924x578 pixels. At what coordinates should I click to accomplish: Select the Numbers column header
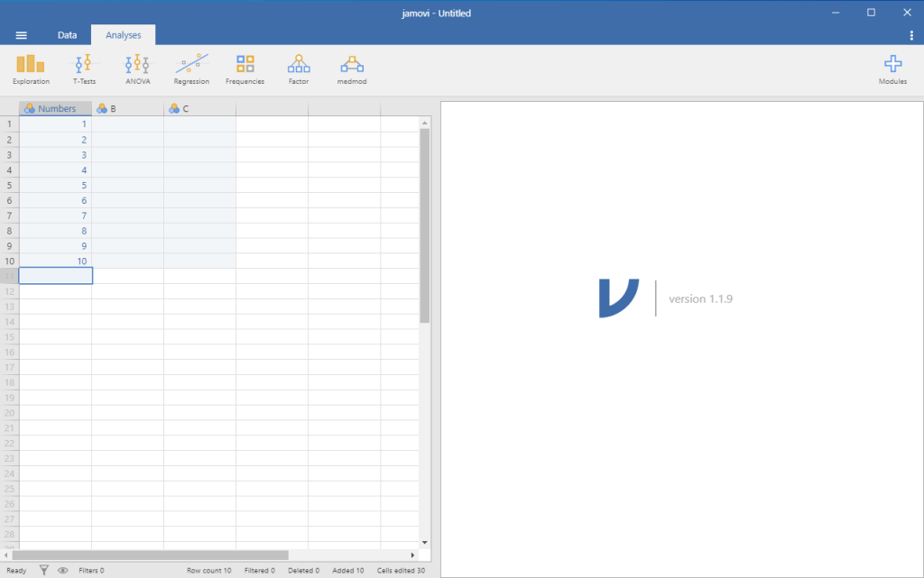pos(55,108)
